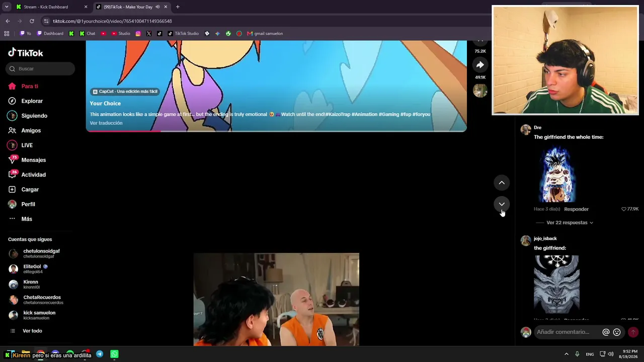Image resolution: width=644 pixels, height=362 pixels.
Task: Like Dre's comment with the heart icon
Action: click(x=624, y=209)
